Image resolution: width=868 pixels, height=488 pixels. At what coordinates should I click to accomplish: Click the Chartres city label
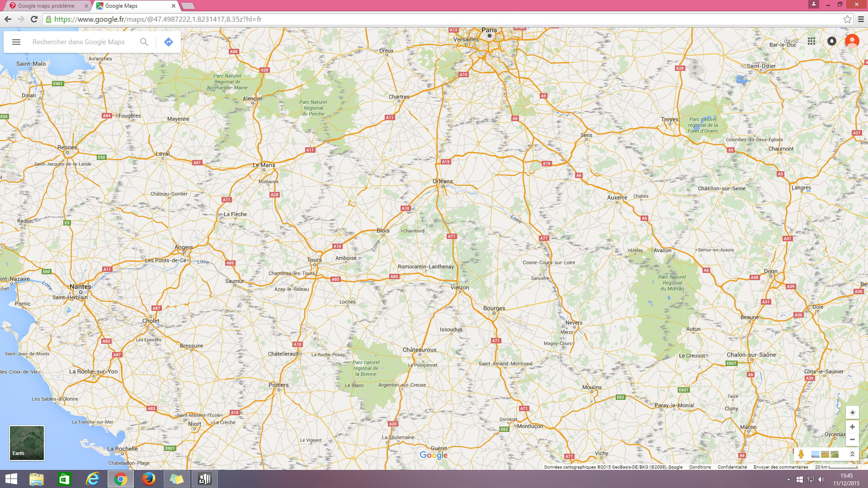(x=399, y=97)
